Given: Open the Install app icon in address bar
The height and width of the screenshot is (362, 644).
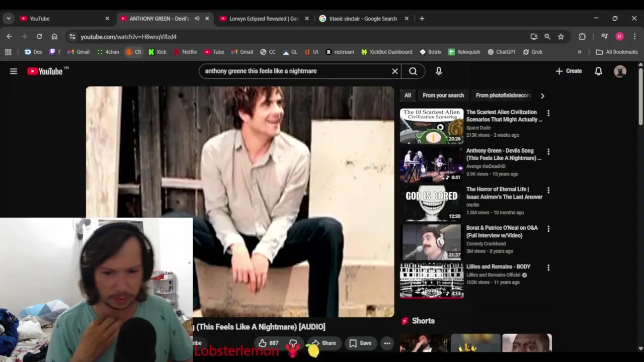Looking at the screenshot, I should [x=534, y=37].
